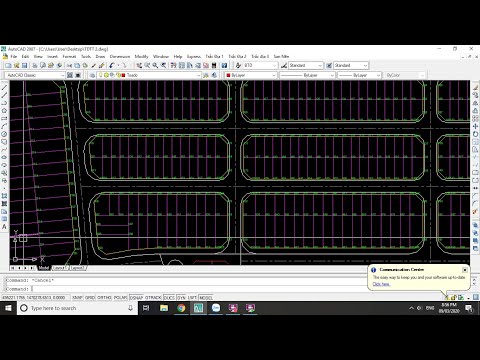Image resolution: width=480 pixels, height=360 pixels.
Task: Open the ByLayer color control dropdown
Action: (x=250, y=75)
